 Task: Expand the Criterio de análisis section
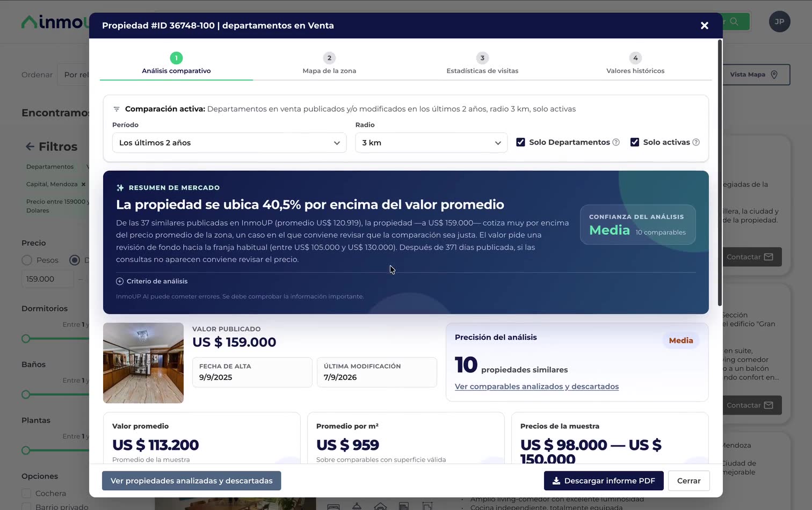tap(152, 281)
